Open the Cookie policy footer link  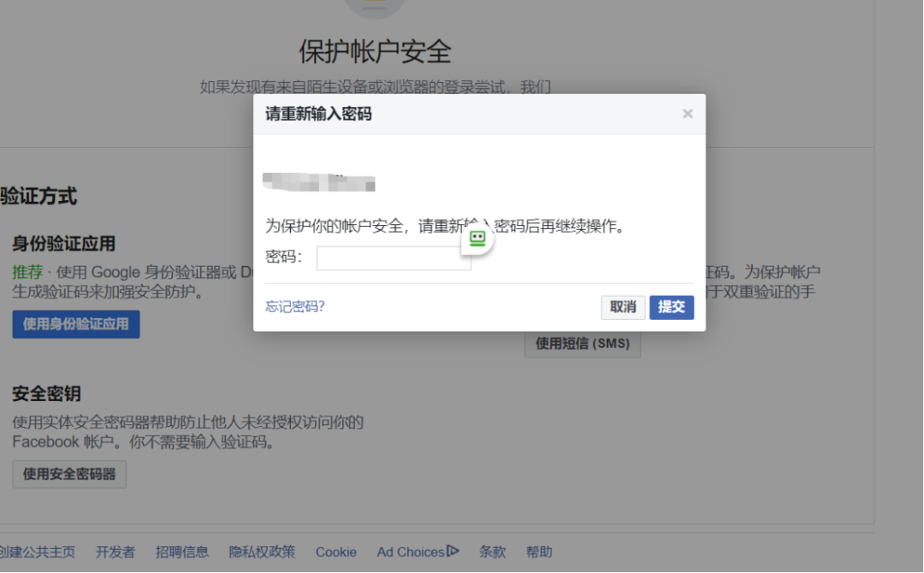335,552
